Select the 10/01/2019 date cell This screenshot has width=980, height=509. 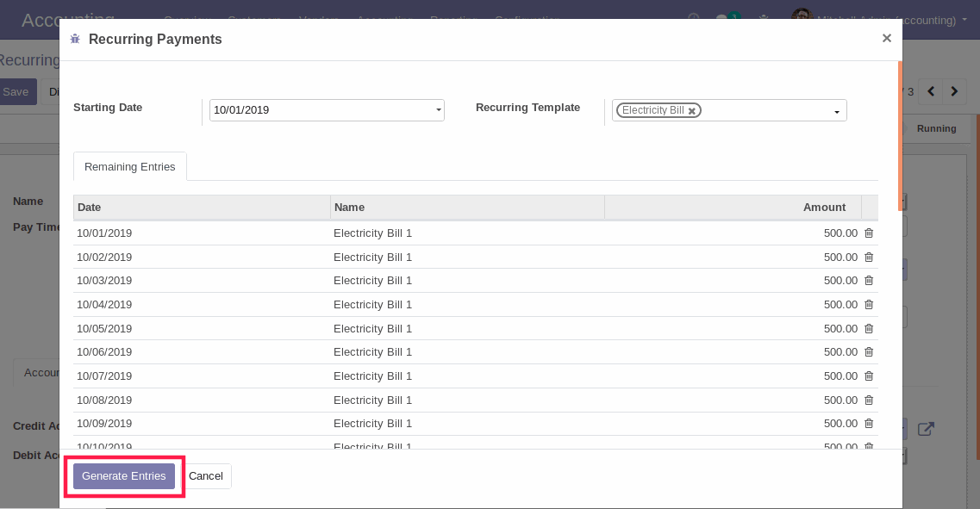coord(104,233)
